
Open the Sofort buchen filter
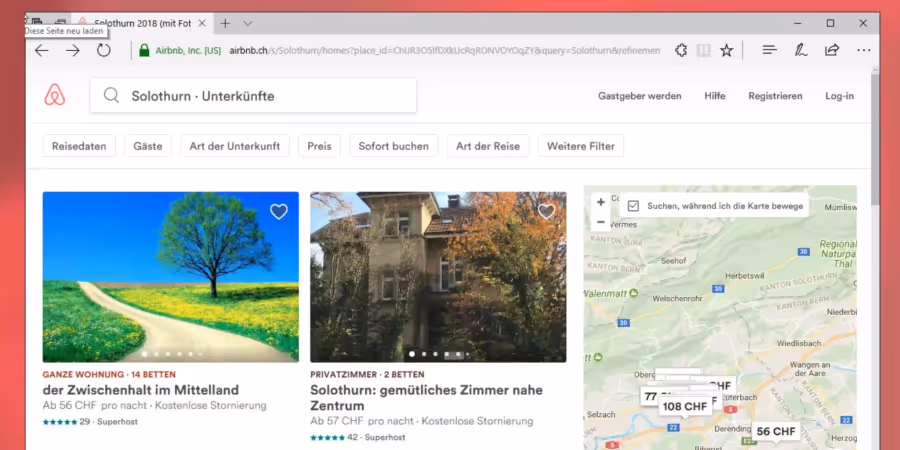pyautogui.click(x=394, y=146)
